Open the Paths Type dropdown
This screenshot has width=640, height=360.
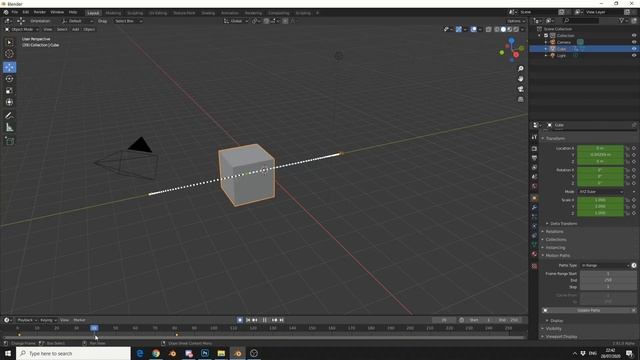pos(604,266)
